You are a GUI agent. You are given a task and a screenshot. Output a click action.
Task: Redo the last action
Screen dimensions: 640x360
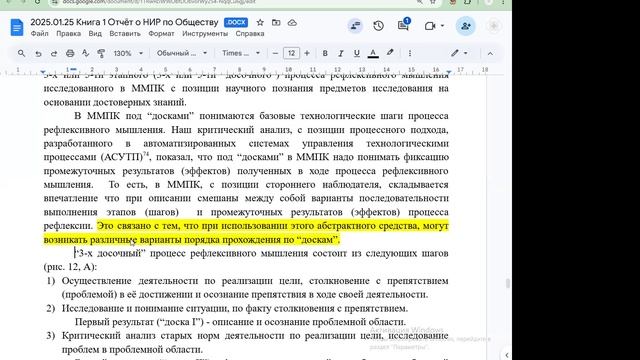(x=54, y=53)
